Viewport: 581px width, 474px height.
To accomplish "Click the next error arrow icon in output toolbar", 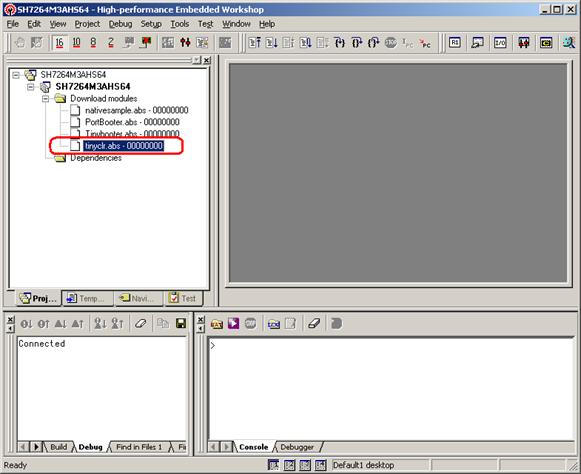I will coord(26,324).
